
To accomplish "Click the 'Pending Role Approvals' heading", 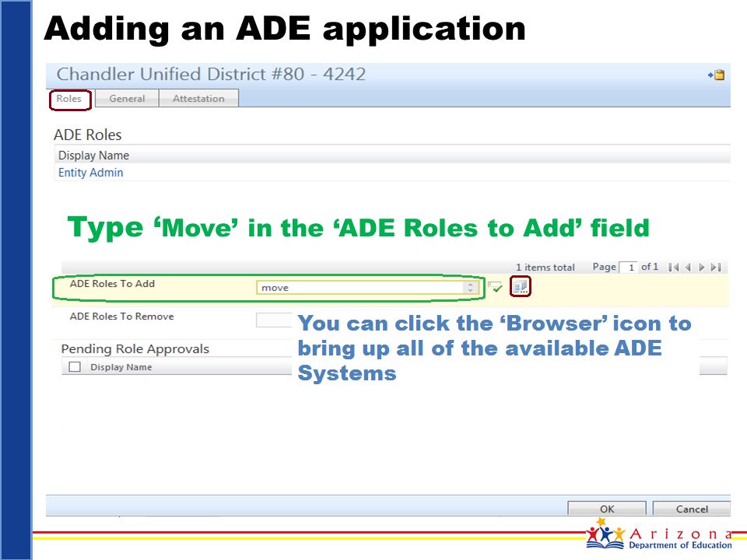I will click(135, 349).
